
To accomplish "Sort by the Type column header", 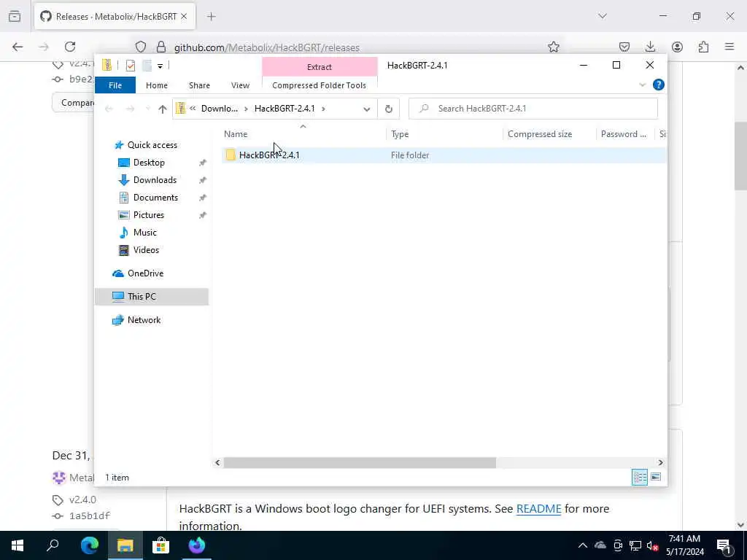I will 400,134.
